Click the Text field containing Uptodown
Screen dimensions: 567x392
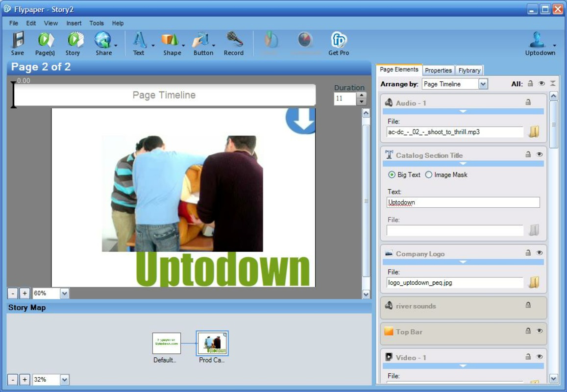(x=463, y=202)
